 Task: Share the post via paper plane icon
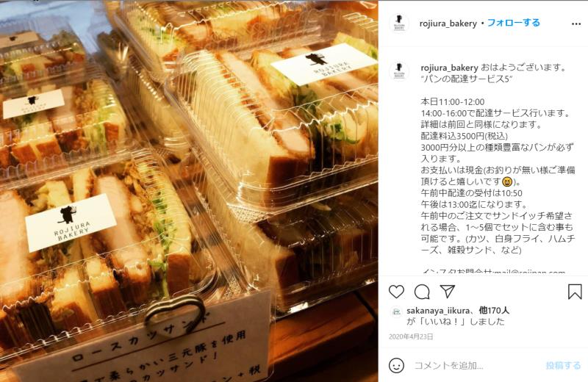pyautogui.click(x=448, y=292)
